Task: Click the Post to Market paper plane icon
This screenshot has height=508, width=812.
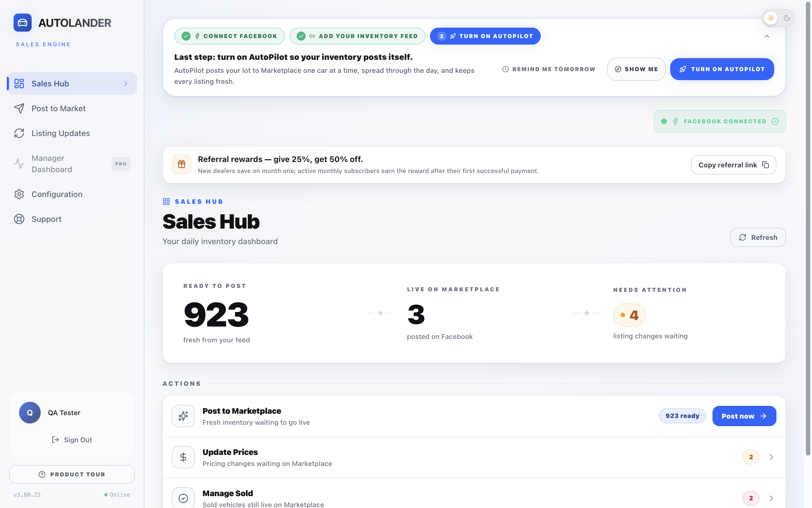Action: click(19, 108)
